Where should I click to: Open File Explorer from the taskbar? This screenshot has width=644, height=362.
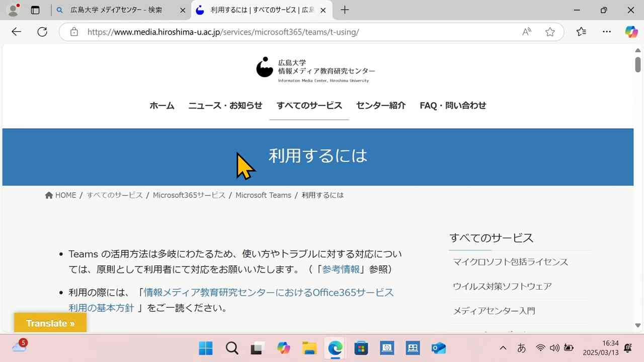click(309, 348)
